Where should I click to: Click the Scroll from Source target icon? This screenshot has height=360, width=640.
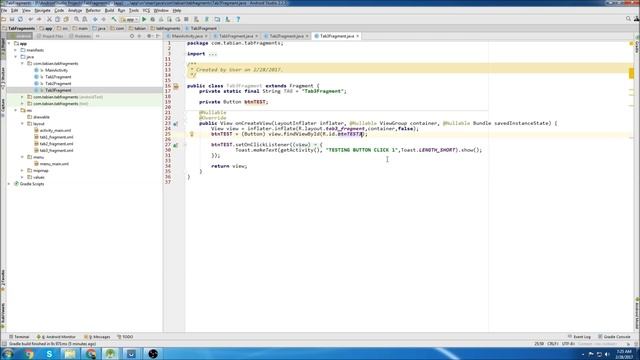(x=132, y=36)
